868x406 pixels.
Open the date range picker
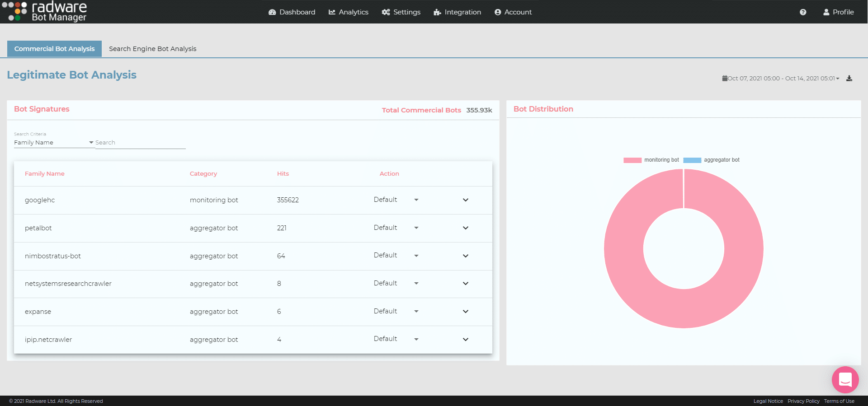click(x=781, y=78)
